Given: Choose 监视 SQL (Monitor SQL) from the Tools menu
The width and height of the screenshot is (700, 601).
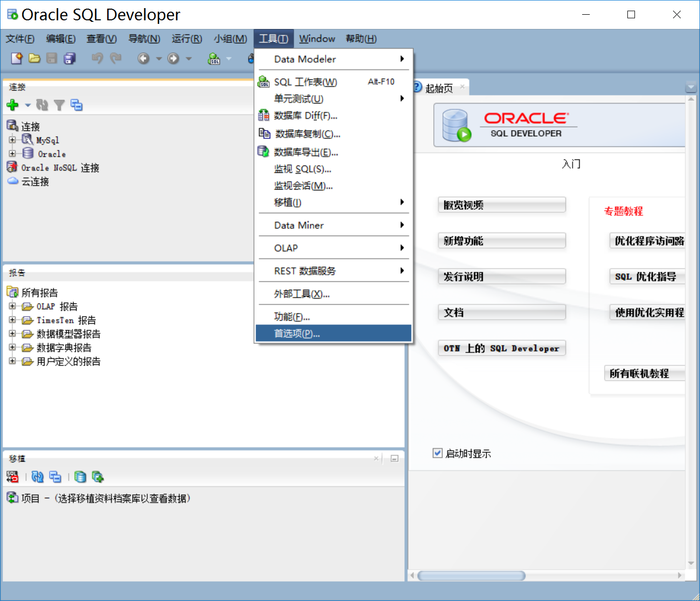Looking at the screenshot, I should pos(334,169).
